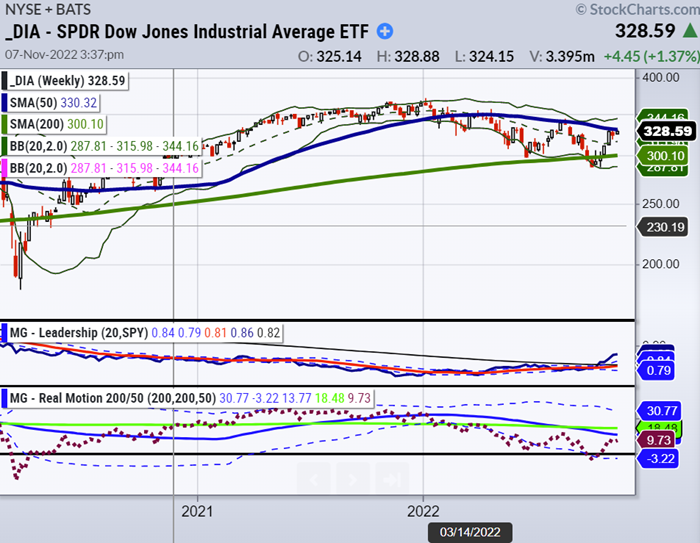Click the 2021 year label on time axis

[197, 511]
